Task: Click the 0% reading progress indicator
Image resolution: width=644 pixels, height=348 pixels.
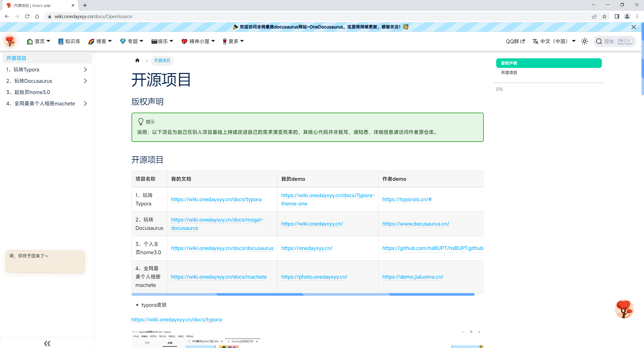Action: [499, 89]
